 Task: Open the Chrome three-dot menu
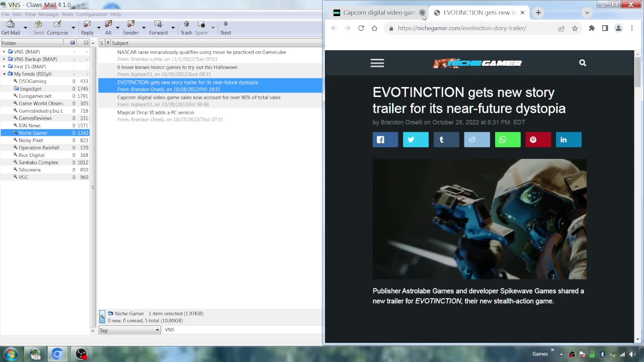[632, 28]
